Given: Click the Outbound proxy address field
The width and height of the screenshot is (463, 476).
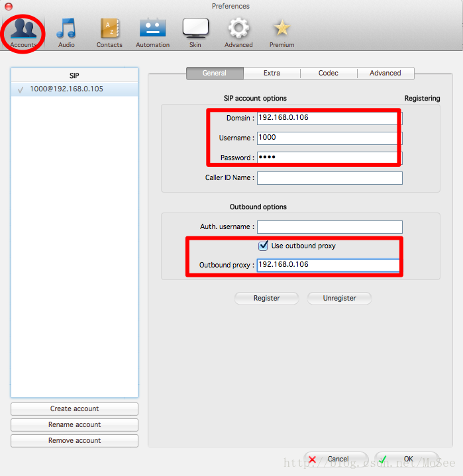Looking at the screenshot, I should (328, 265).
